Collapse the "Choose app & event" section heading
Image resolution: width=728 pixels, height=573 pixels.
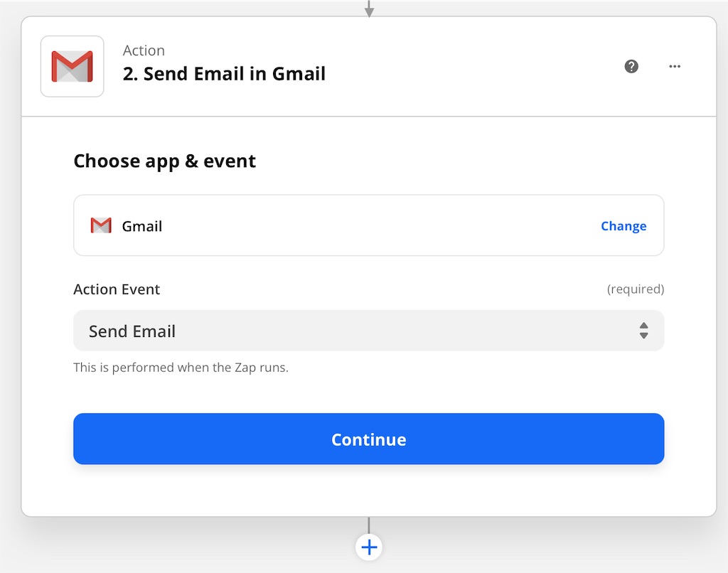(165, 161)
